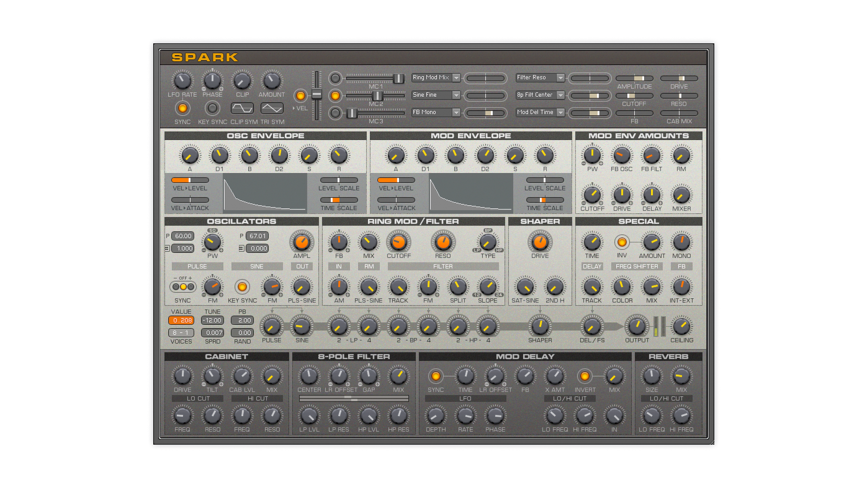868x488 pixels.
Task: Enable the freq shifter INV button
Action: coord(622,242)
